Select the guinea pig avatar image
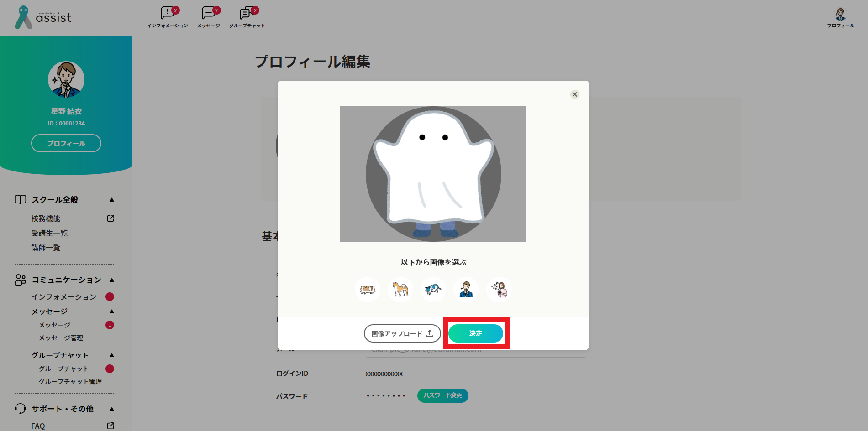 [x=367, y=290]
